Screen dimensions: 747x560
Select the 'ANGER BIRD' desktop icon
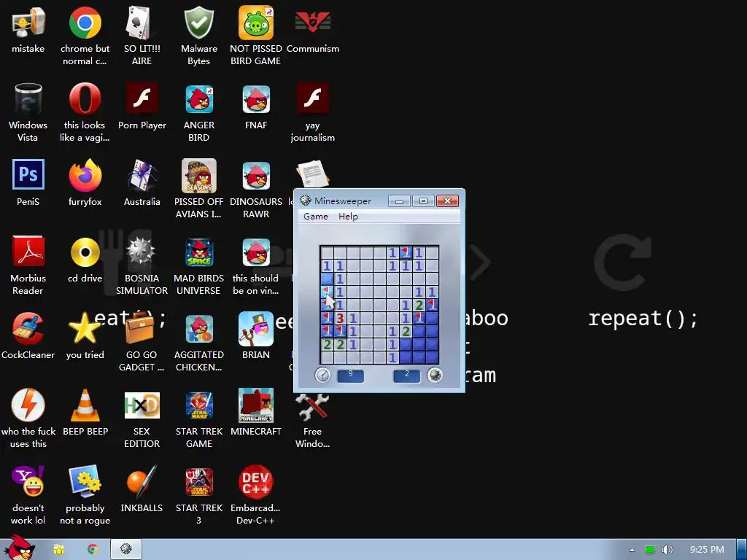click(x=198, y=112)
